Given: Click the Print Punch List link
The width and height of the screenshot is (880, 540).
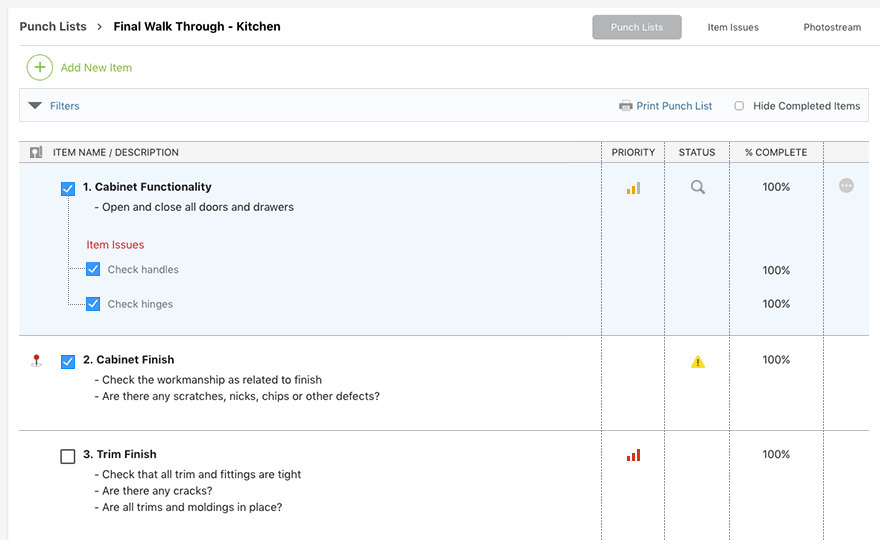Looking at the screenshot, I should (674, 106).
